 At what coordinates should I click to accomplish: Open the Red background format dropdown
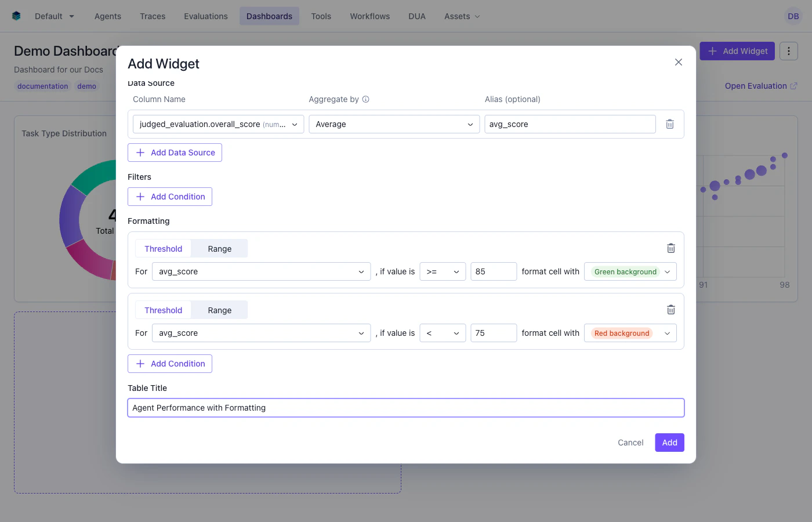click(630, 333)
